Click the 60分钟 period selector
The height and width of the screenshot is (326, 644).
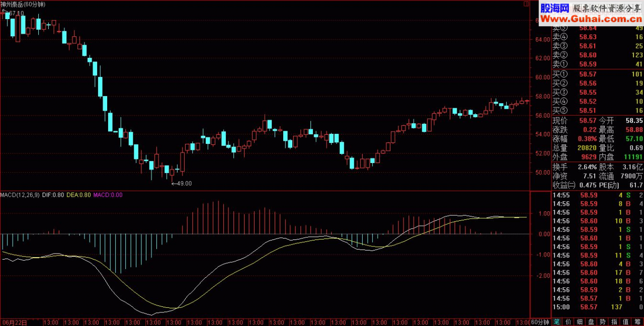click(x=541, y=322)
